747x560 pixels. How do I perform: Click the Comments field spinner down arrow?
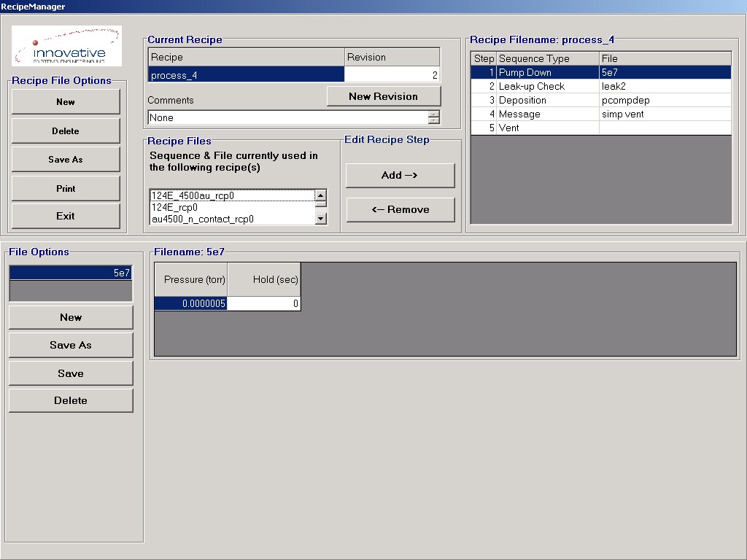point(436,120)
